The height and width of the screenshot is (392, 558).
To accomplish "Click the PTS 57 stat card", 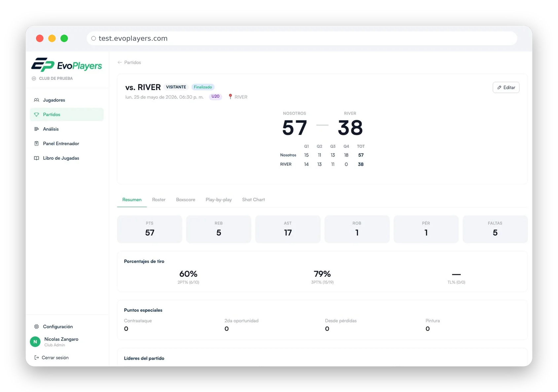I will 150,229.
